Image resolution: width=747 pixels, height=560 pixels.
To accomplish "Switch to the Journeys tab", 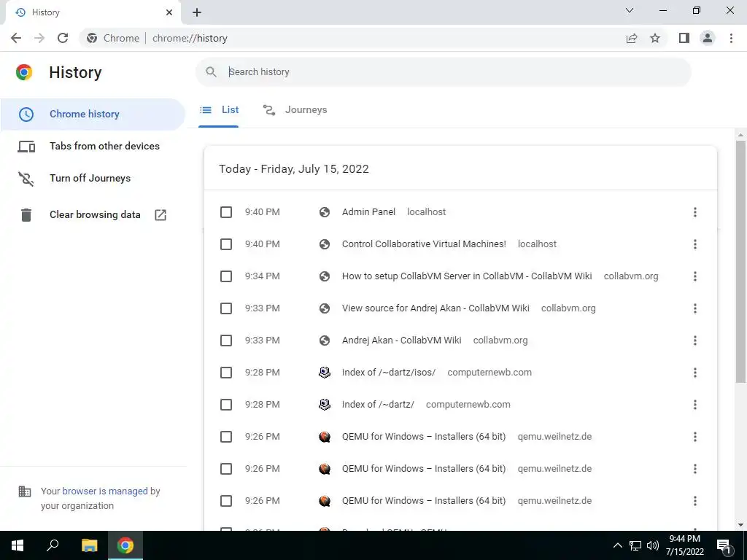I will 295,110.
